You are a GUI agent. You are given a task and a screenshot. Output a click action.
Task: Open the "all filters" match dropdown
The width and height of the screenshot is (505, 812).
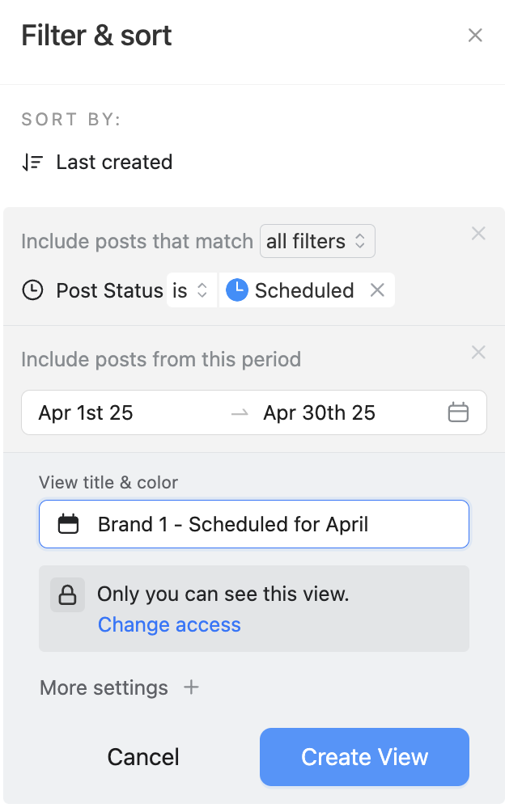317,241
